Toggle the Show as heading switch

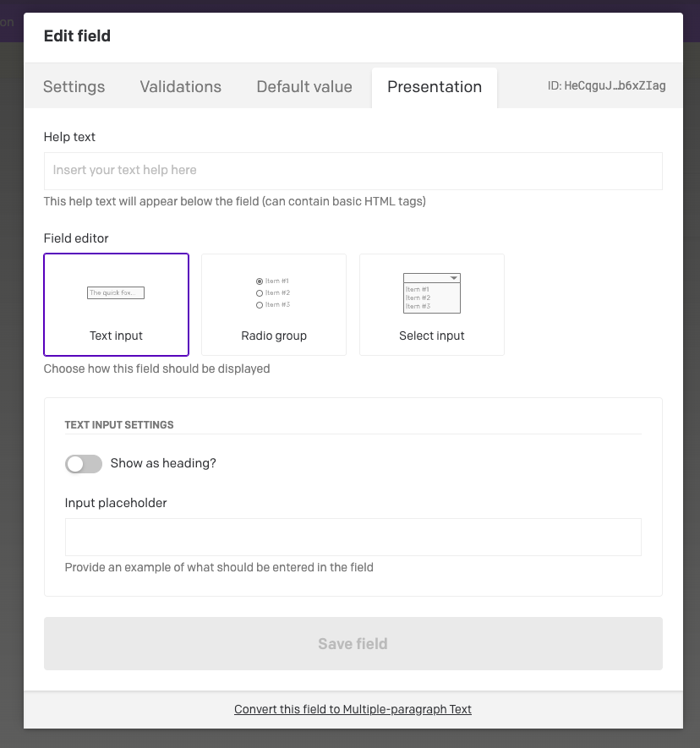point(83,464)
